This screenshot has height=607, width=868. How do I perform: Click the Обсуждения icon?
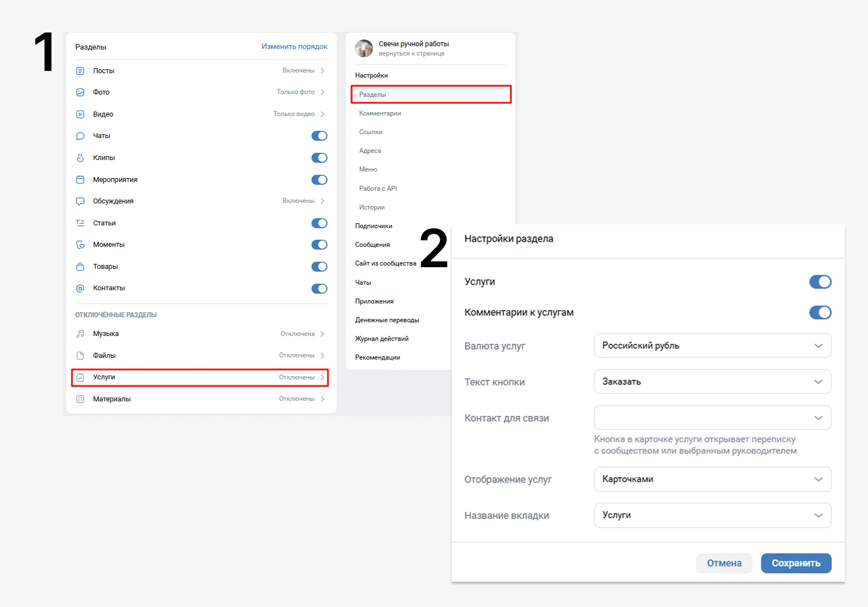pyautogui.click(x=80, y=201)
